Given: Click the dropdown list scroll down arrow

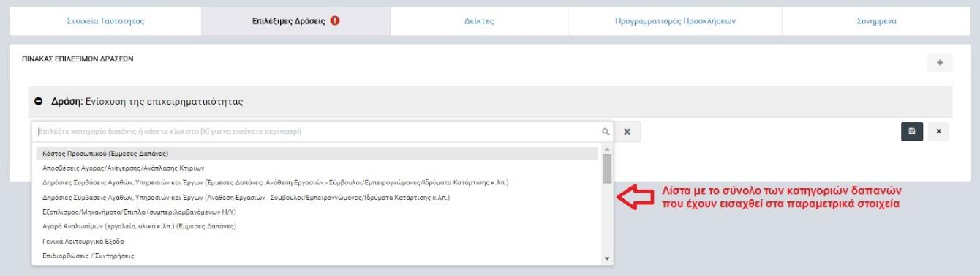Looking at the screenshot, I should point(606,259).
